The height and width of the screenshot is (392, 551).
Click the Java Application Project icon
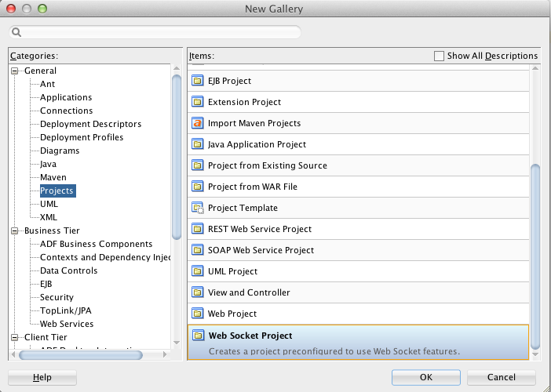pos(198,144)
